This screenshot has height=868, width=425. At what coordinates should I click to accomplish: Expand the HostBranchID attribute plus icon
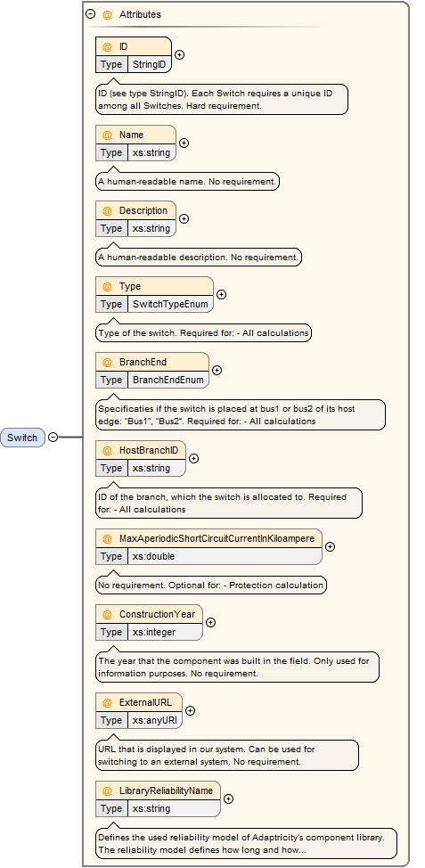(x=193, y=458)
